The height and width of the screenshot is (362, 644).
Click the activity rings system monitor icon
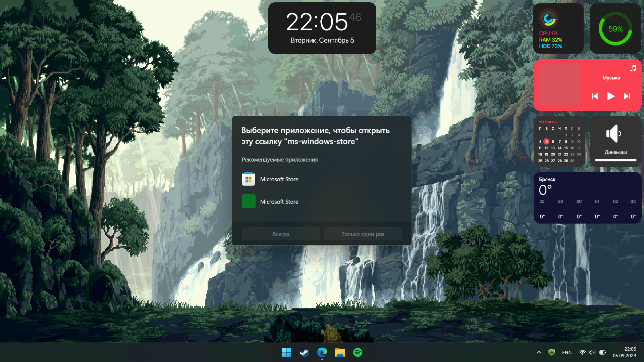548,18
